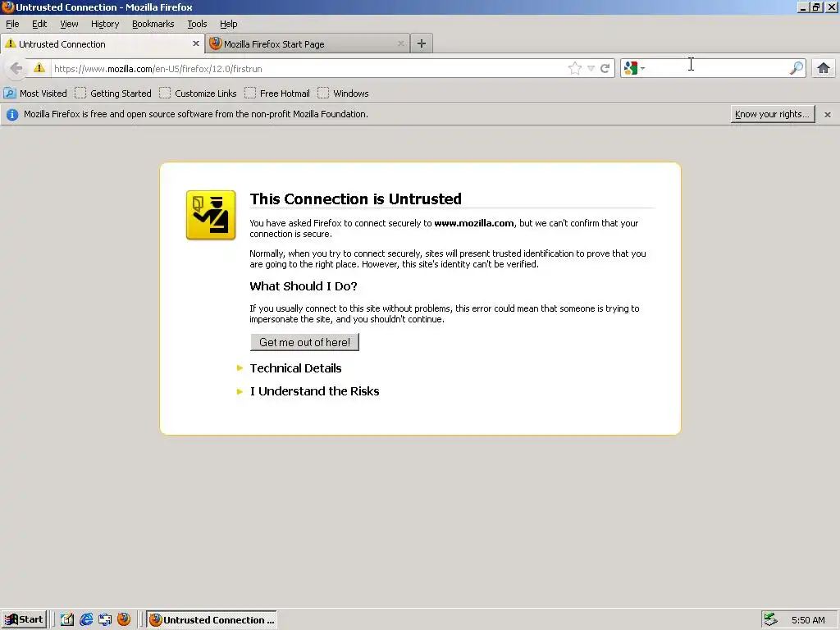The height and width of the screenshot is (630, 840).
Task: Click What Should I Do? heading
Action: click(304, 286)
